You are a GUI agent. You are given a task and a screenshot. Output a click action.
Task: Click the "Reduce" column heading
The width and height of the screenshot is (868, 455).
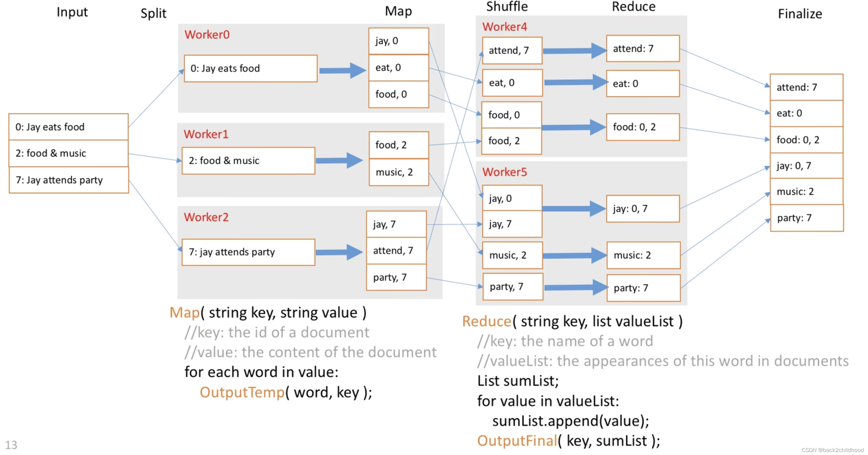pos(634,7)
